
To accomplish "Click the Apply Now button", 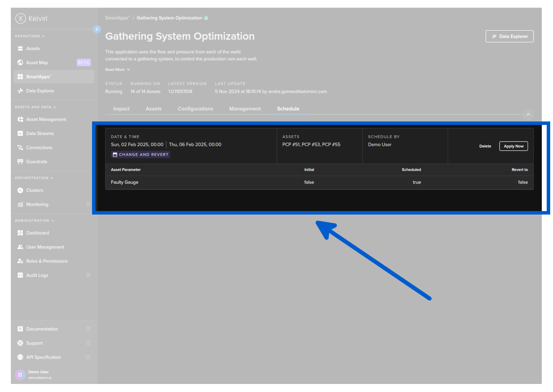I will click(513, 146).
